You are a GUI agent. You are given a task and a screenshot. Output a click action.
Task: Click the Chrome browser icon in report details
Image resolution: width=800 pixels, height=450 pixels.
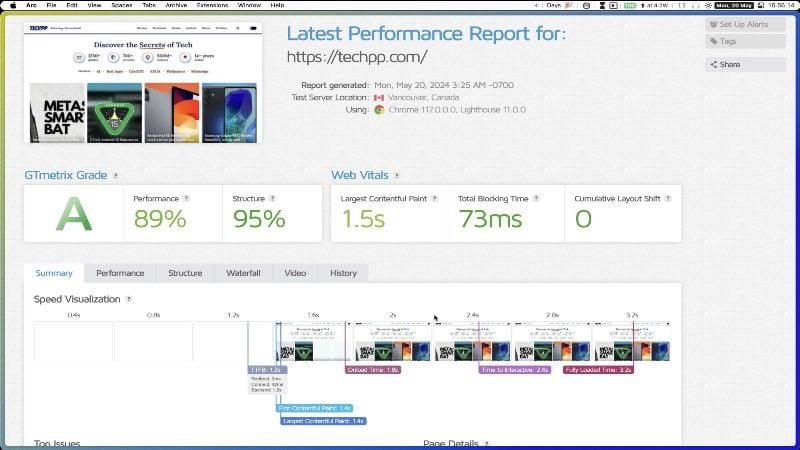[379, 110]
